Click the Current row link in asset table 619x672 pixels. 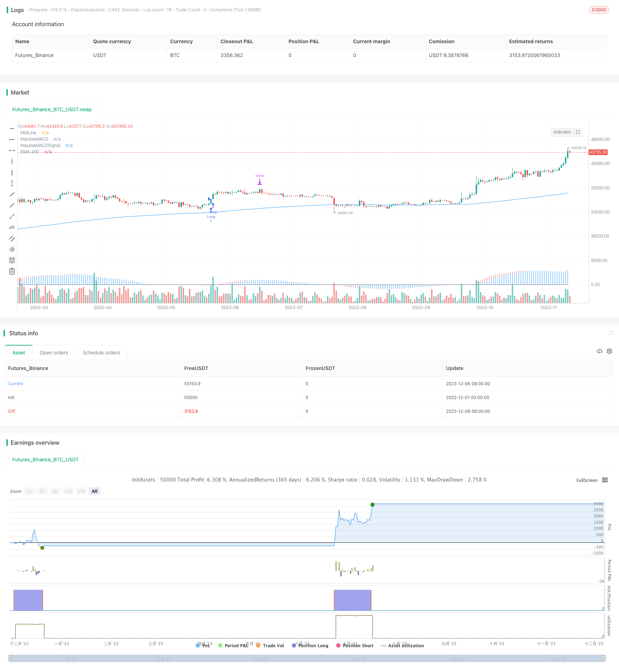pyautogui.click(x=16, y=383)
